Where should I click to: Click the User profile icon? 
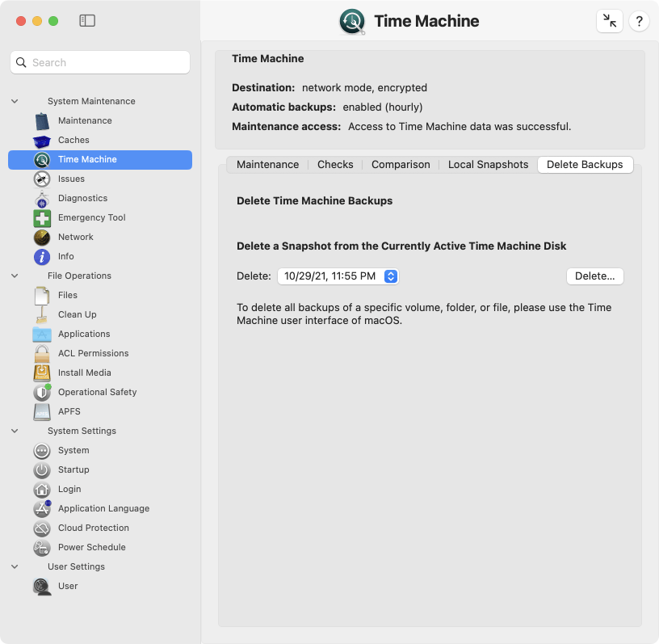pos(42,587)
